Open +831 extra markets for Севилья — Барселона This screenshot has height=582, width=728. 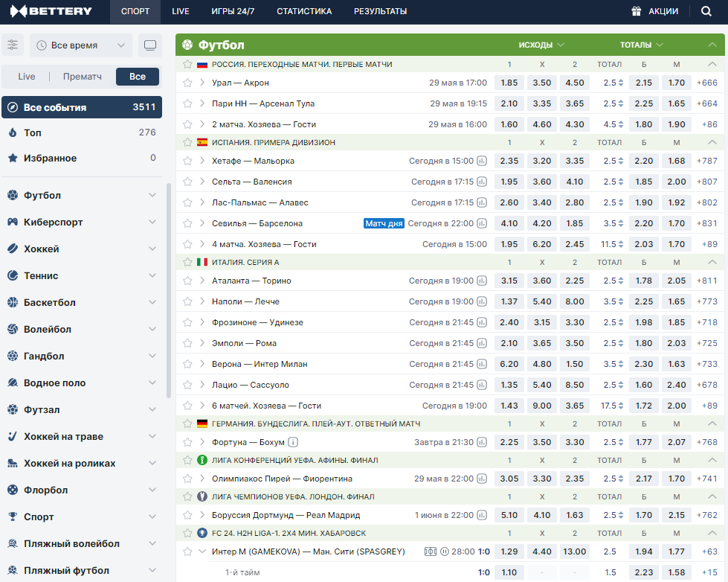coord(707,223)
